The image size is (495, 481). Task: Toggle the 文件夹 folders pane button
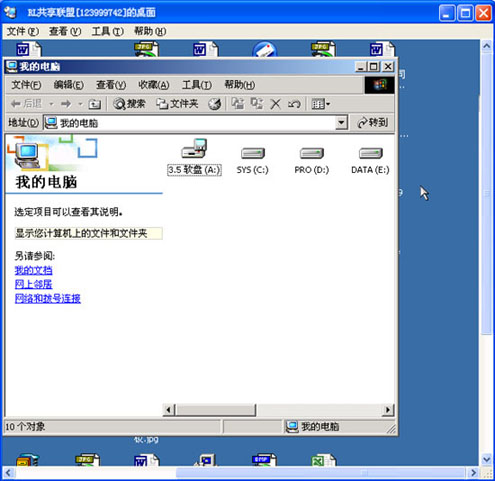(177, 104)
